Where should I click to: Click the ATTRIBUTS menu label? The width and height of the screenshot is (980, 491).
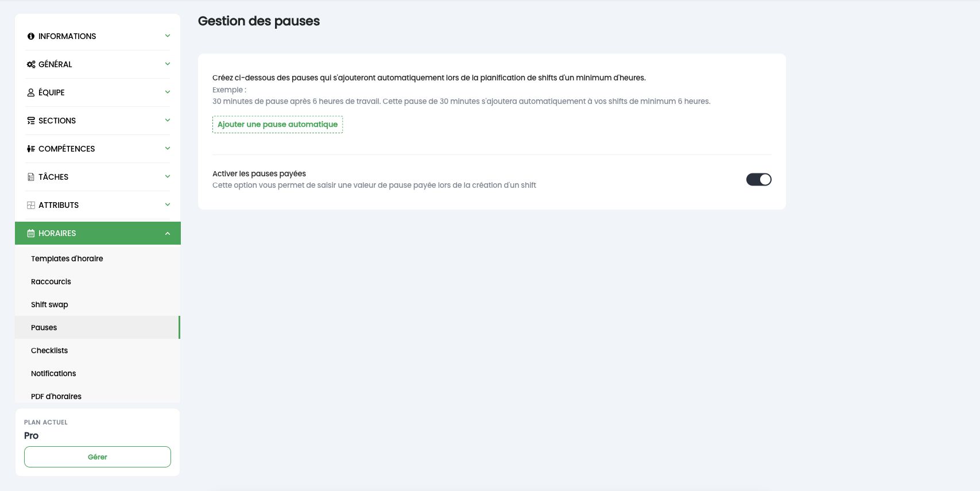(x=59, y=205)
